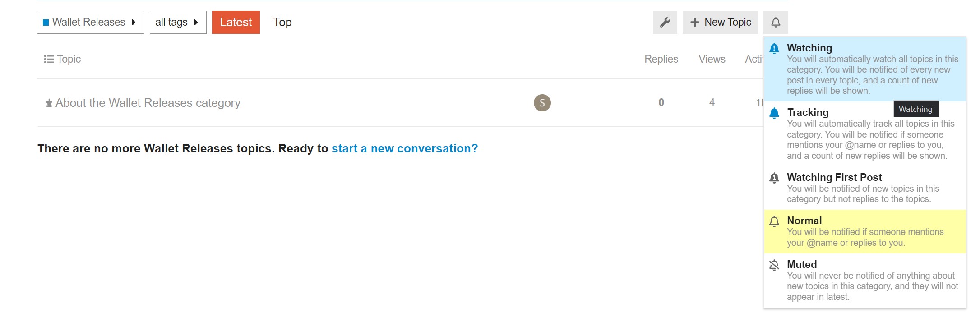Click the Watching First Post bell icon

[774, 178]
